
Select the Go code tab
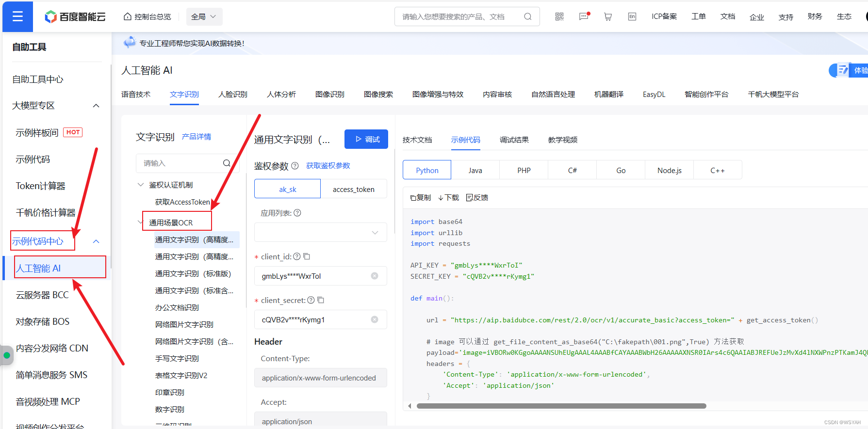coord(621,170)
